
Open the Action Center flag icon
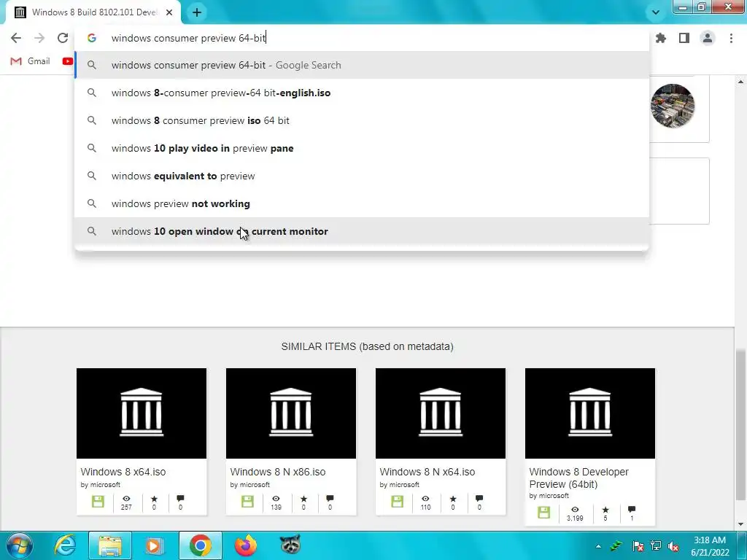638,546
